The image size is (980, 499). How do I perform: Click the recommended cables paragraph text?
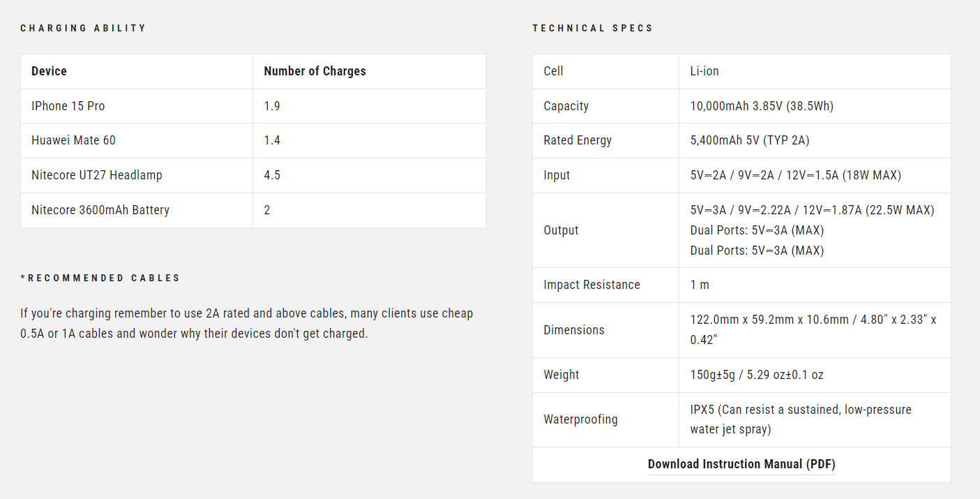247,324
